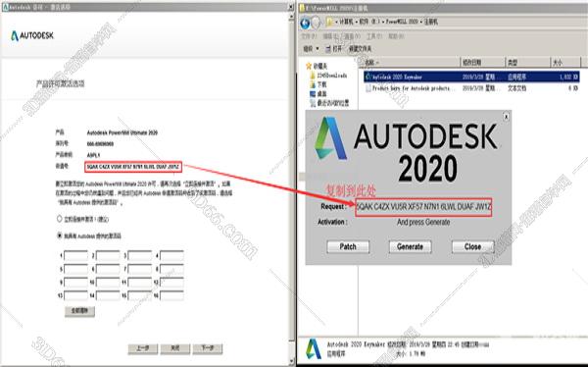
Task: Click the Patch button in keymaker
Action: (x=348, y=247)
